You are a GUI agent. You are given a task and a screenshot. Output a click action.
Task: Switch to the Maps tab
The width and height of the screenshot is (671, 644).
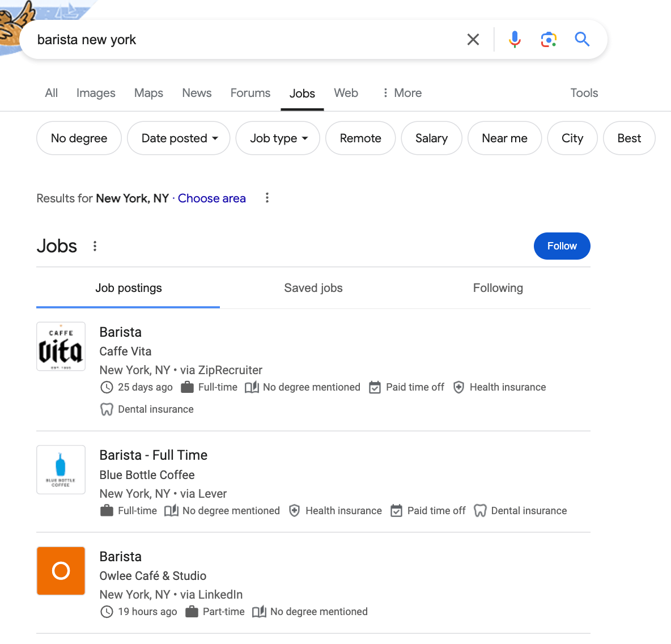148,93
